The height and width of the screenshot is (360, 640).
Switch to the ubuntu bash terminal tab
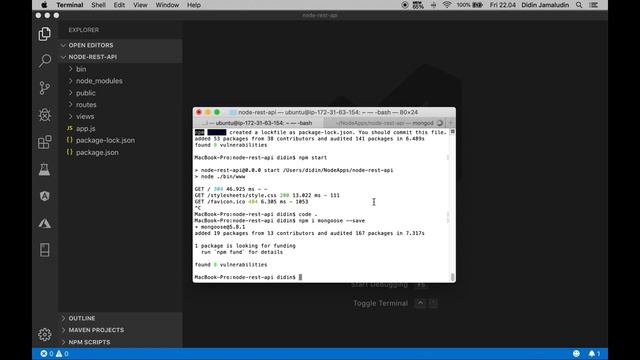pyautogui.click(x=259, y=123)
